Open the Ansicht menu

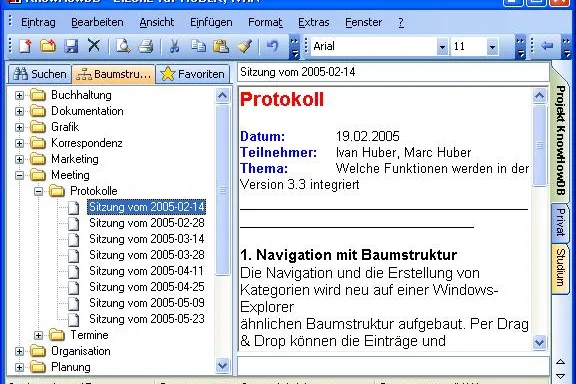156,22
